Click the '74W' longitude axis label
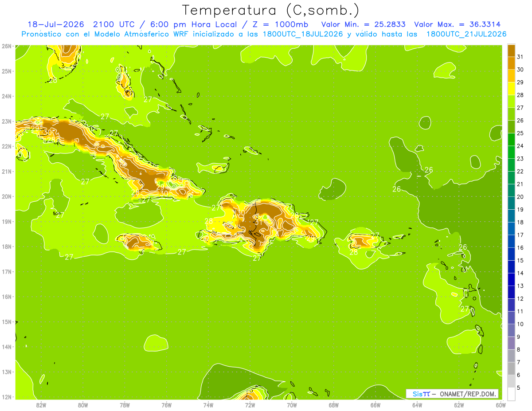Image resolution: width=532 pixels, height=411 pixels. coord(208,405)
